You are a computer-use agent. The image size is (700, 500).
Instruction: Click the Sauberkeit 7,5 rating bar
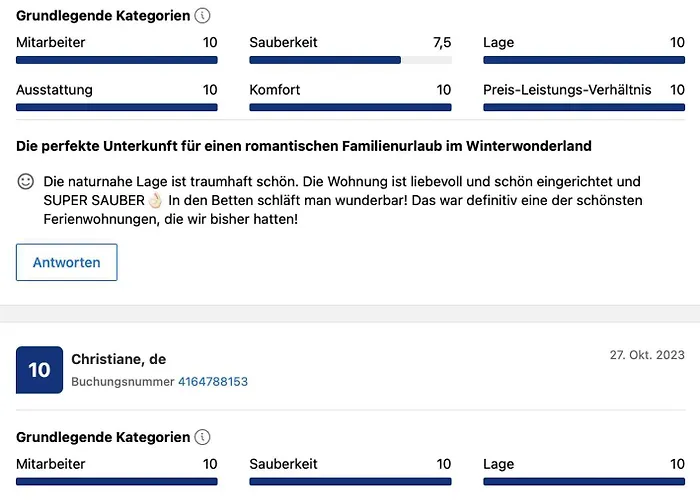click(x=350, y=60)
